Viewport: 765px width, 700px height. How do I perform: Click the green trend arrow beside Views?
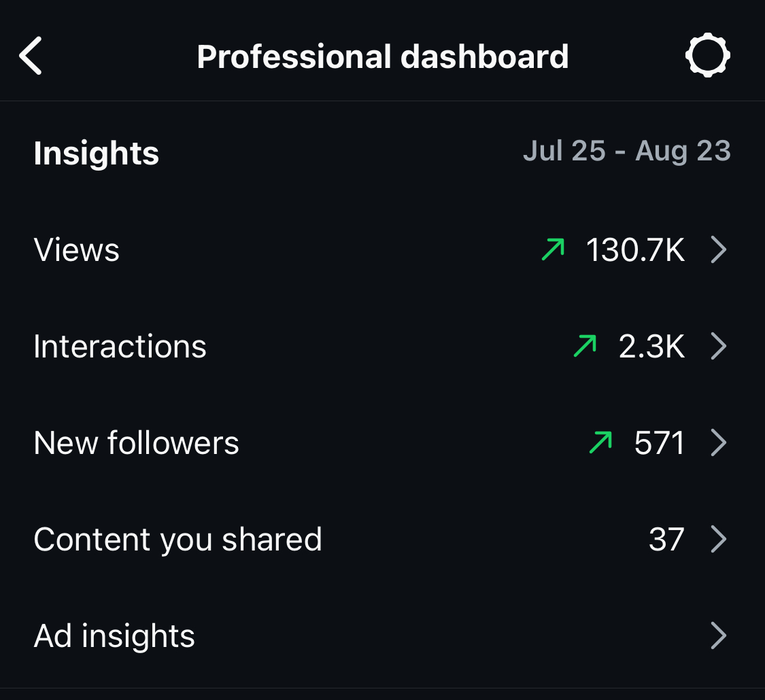[553, 250]
